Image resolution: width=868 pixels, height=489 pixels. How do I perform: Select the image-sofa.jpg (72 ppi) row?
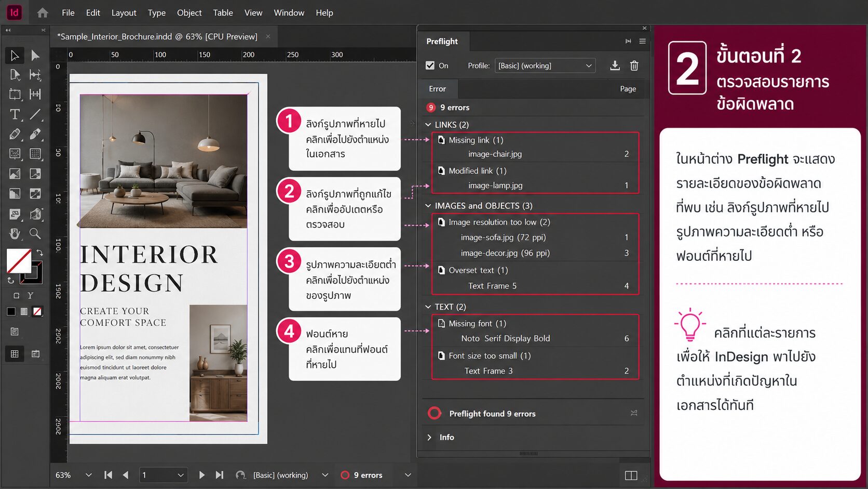pyautogui.click(x=535, y=237)
